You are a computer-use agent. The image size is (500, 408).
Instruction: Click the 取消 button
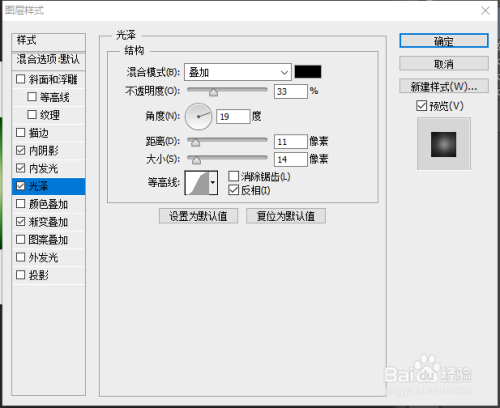444,63
